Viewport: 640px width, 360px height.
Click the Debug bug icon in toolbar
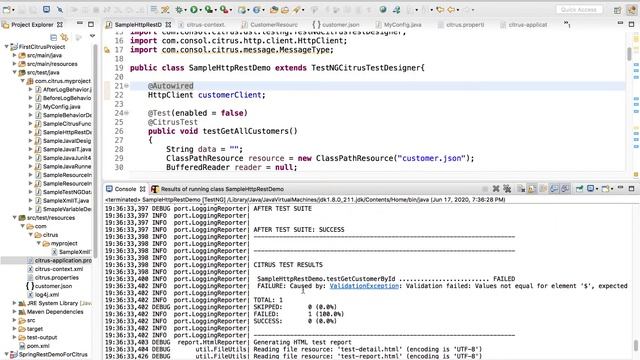179,9
